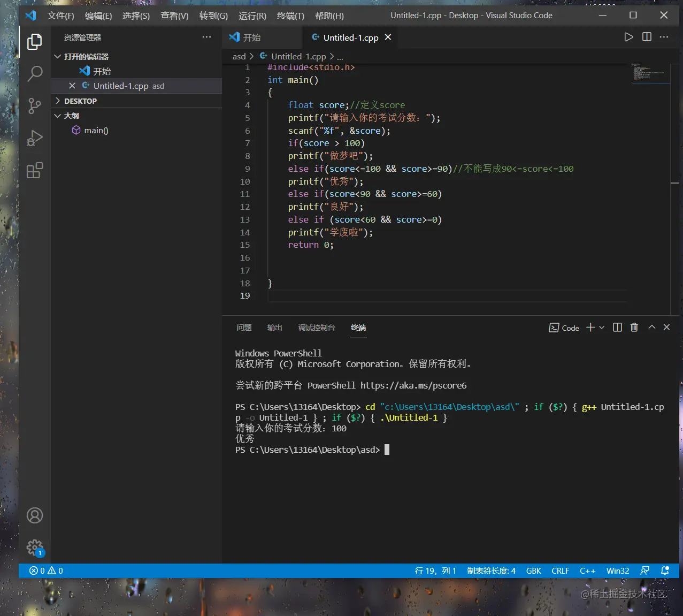The image size is (683, 616).
Task: Kill terminal with trash icon
Action: coord(634,328)
